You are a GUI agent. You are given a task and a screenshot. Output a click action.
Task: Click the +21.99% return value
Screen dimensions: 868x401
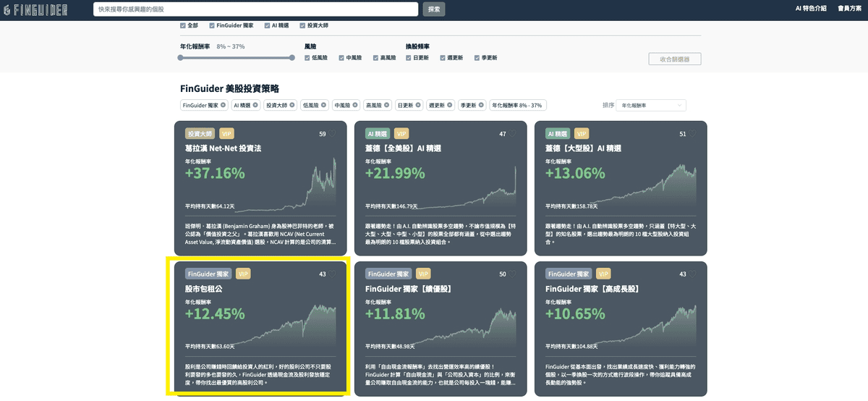(395, 174)
